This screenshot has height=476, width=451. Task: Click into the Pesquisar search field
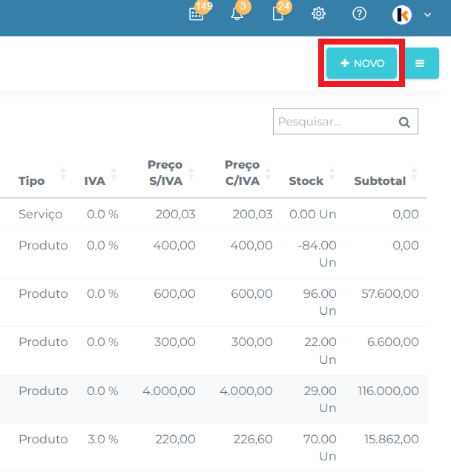(x=346, y=122)
